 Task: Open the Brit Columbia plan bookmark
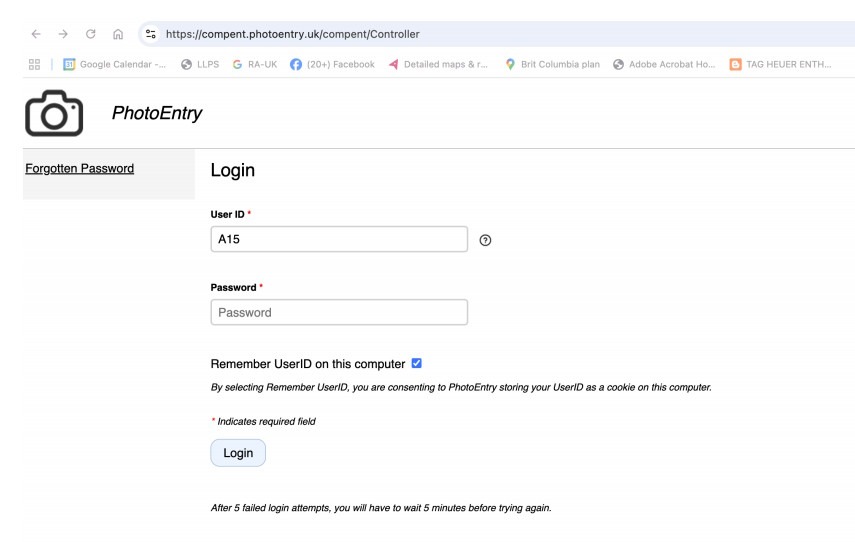coord(552,64)
